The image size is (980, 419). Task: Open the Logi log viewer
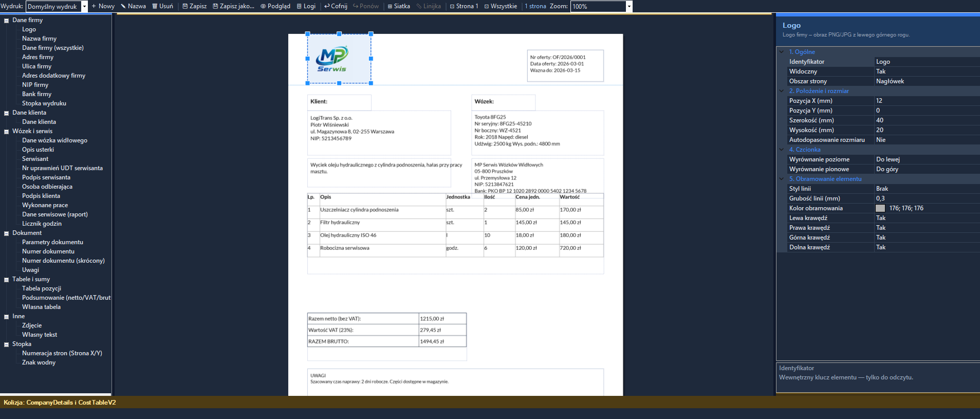(306, 6)
